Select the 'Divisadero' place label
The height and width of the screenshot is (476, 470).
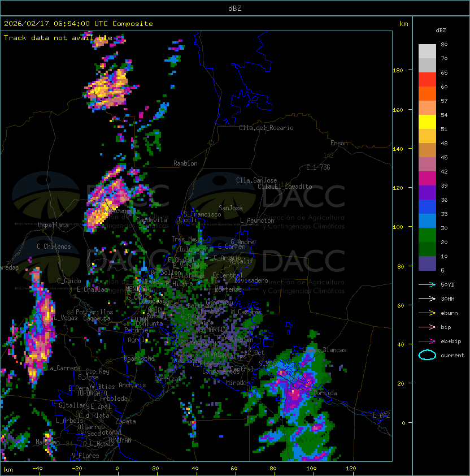(x=251, y=280)
